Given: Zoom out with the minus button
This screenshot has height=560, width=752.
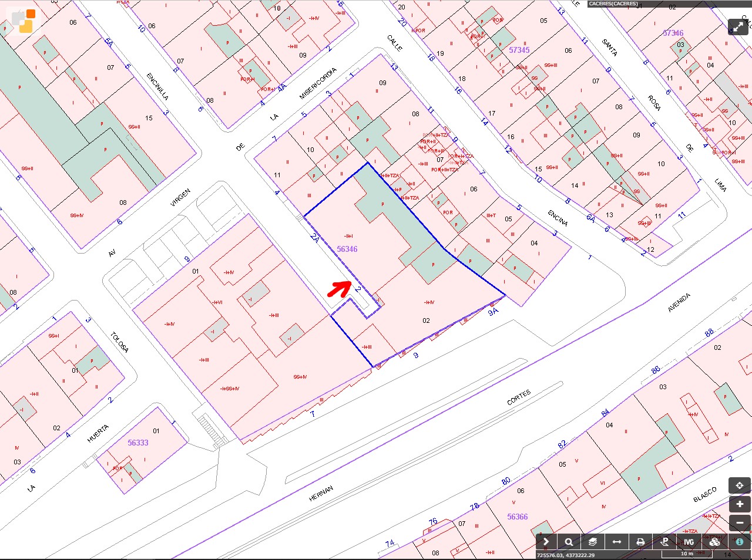Looking at the screenshot, I should click(x=739, y=522).
